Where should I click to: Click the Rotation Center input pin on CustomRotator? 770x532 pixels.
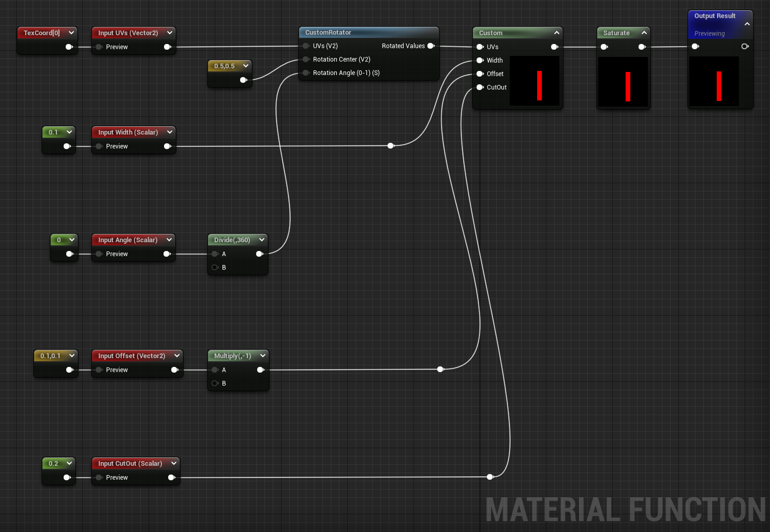click(x=306, y=59)
